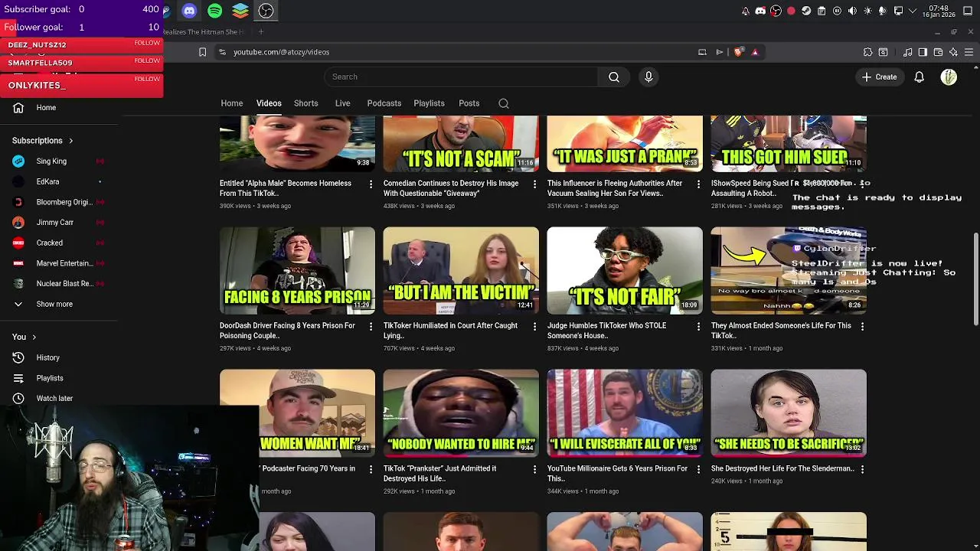Open Brave Shields lion icon

pos(738,52)
